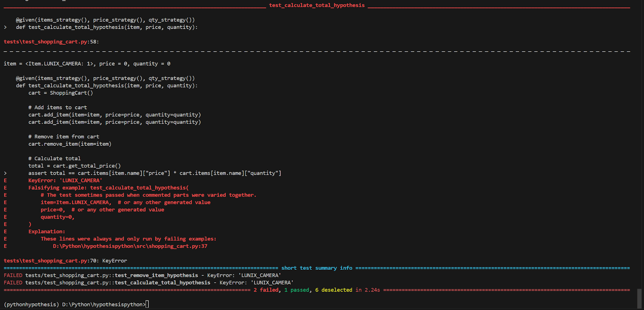Click the failing 'assert total ==' code line
Viewport: 644px width, 310px height.
pyautogui.click(x=155, y=174)
